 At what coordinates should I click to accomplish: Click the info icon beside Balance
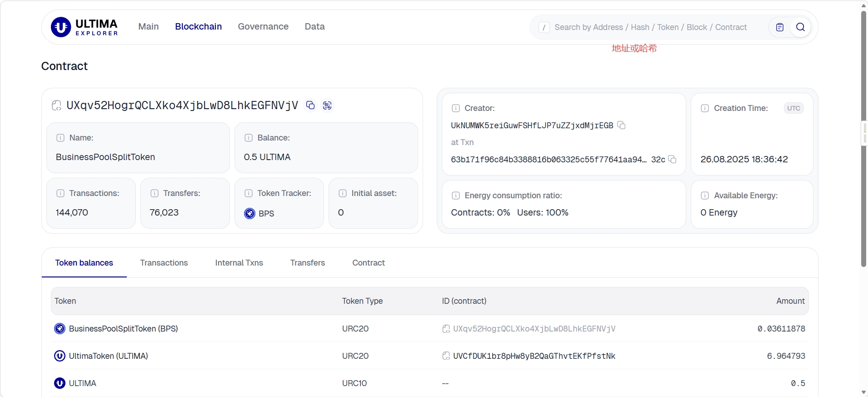(249, 138)
